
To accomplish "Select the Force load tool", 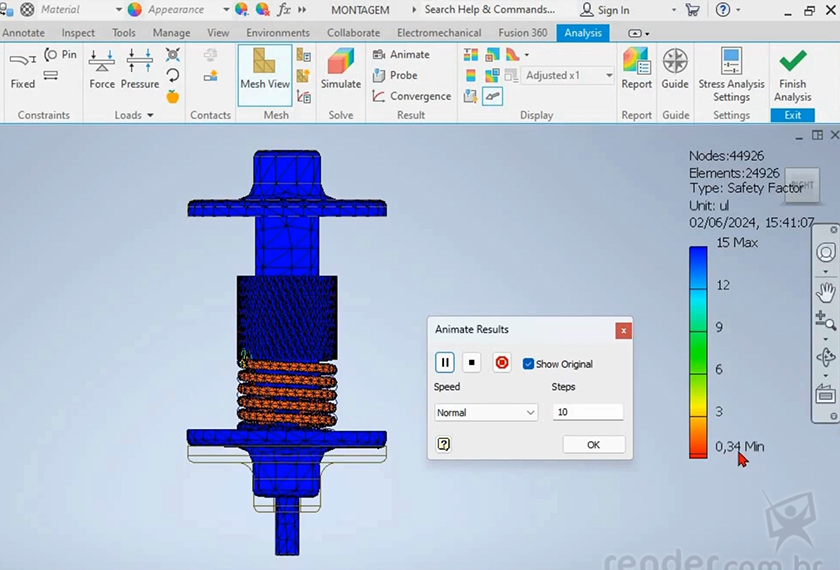I will pos(102,69).
